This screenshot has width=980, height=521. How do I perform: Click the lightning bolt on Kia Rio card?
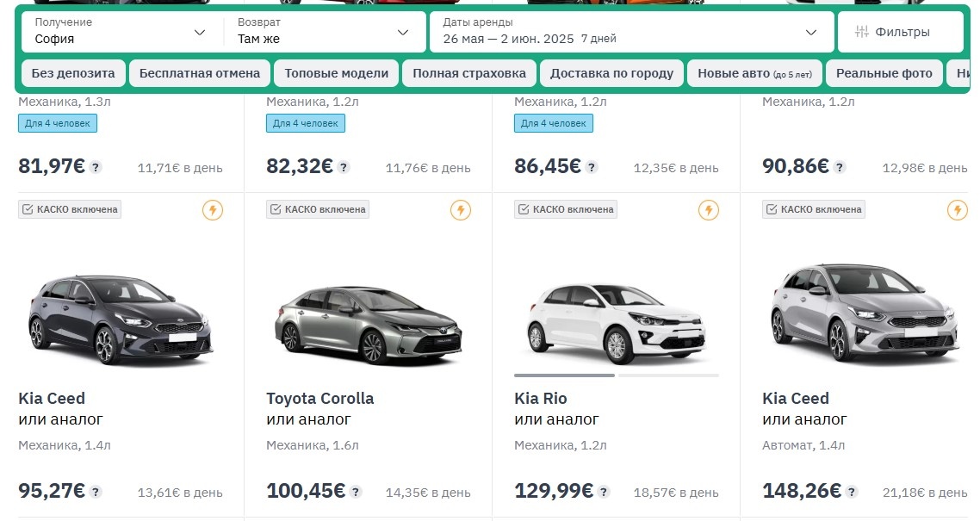[x=708, y=209]
